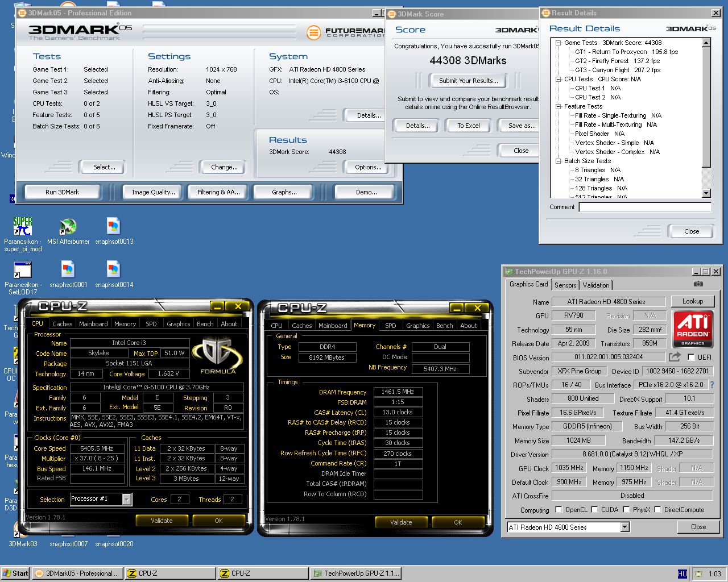728x582 pixels.
Task: Open the Bench tab in CPU-Z memory window
Action: pos(445,326)
